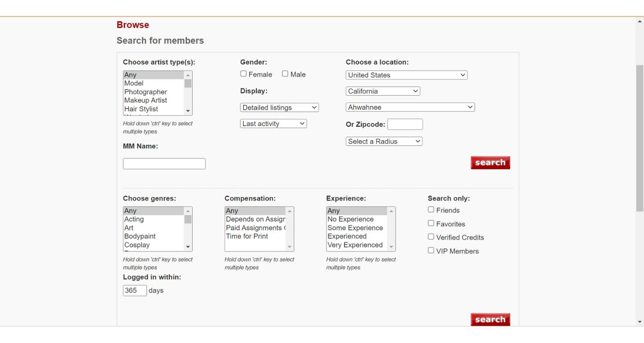Open the Detailed listings display dropdown
This screenshot has height=343, width=644.
pyautogui.click(x=279, y=108)
